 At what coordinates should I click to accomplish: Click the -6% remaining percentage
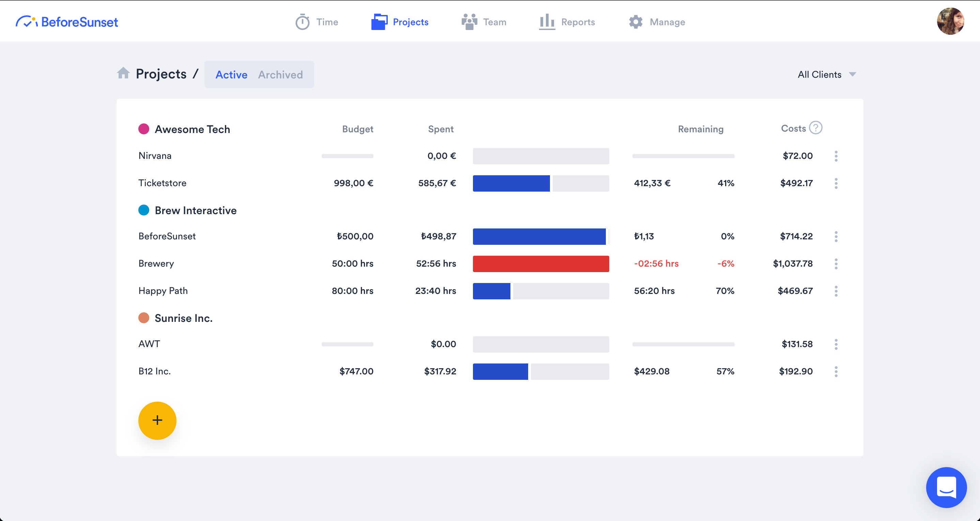(x=725, y=263)
